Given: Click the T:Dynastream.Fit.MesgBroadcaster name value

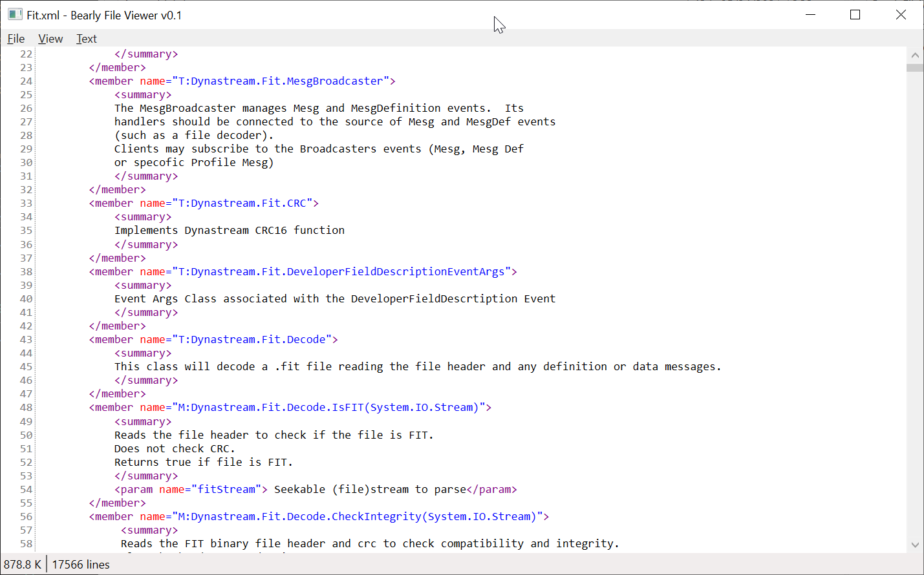Looking at the screenshot, I should (281, 81).
